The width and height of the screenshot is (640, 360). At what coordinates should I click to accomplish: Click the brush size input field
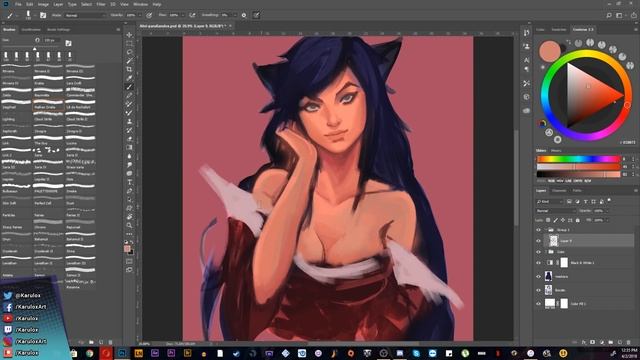(51, 40)
